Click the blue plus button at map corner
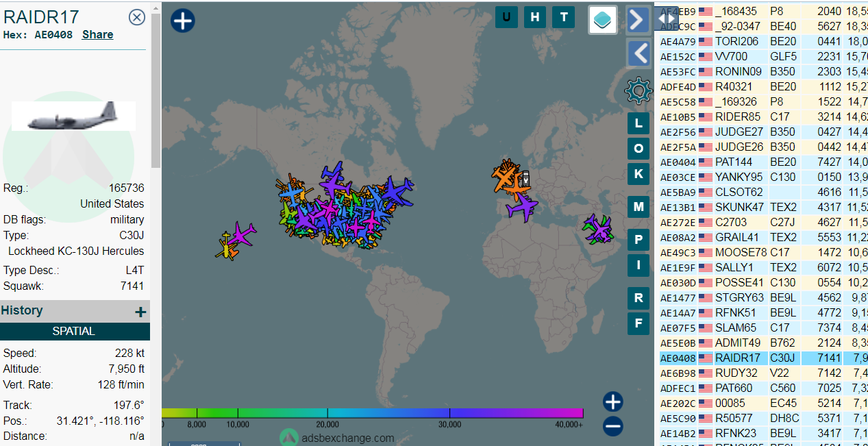 (x=182, y=21)
